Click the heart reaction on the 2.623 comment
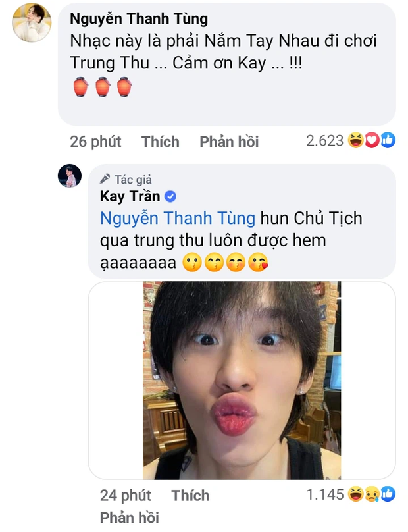408x532 pixels. (x=372, y=140)
